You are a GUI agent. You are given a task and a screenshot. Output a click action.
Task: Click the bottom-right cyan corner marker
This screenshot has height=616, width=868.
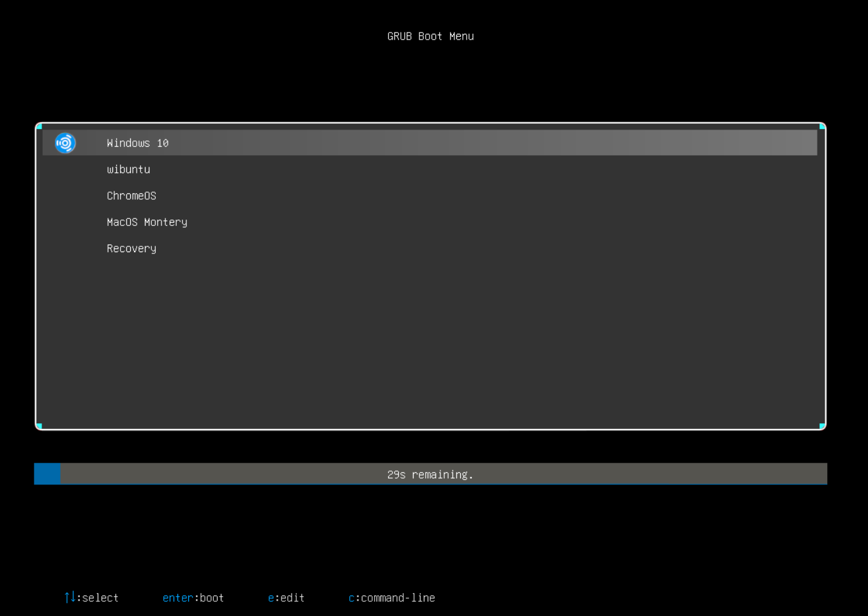pos(821,424)
